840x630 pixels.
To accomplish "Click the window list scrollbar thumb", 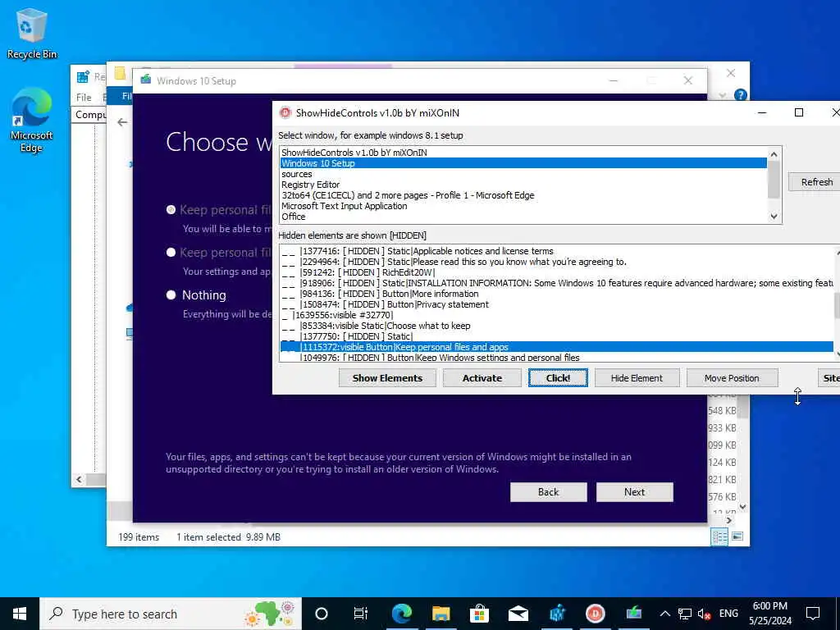I will pyautogui.click(x=774, y=179).
